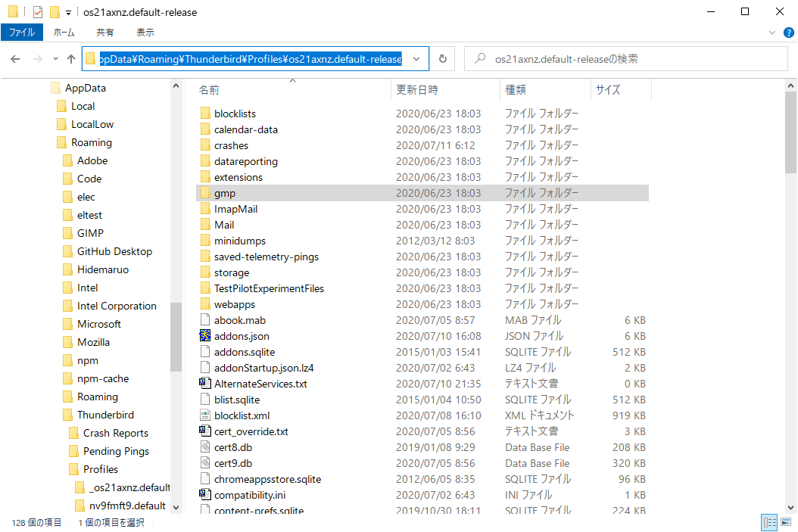Select the saved-telemetry-pings folder
Image resolution: width=798 pixels, height=532 pixels.
pos(267,257)
